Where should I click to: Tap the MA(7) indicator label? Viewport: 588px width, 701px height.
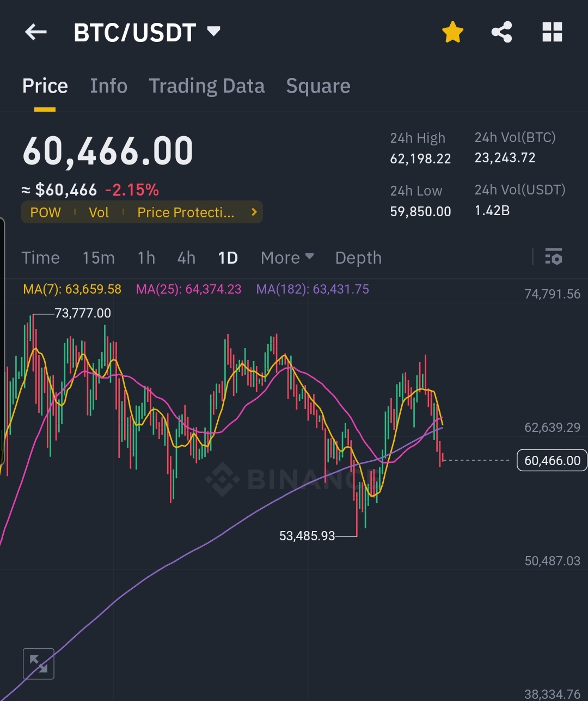(x=72, y=289)
